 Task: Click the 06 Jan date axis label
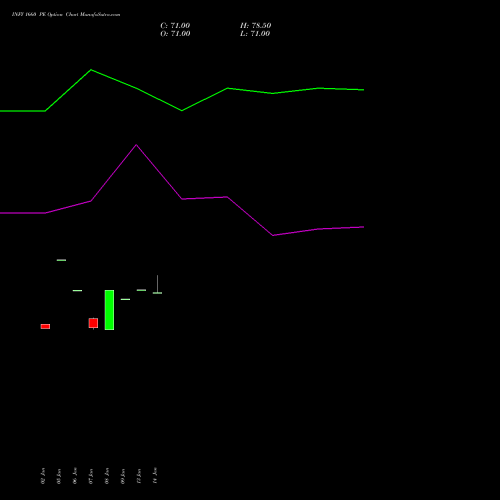click(x=75, y=476)
